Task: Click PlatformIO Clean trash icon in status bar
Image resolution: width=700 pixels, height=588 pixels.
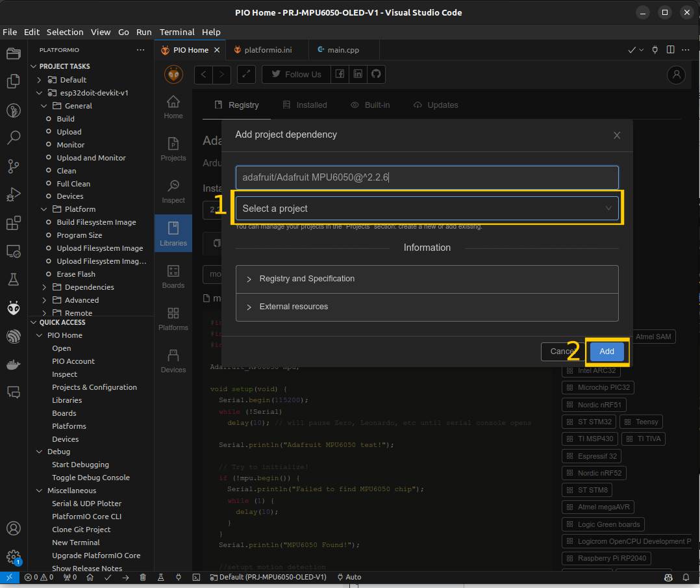Action: [143, 577]
